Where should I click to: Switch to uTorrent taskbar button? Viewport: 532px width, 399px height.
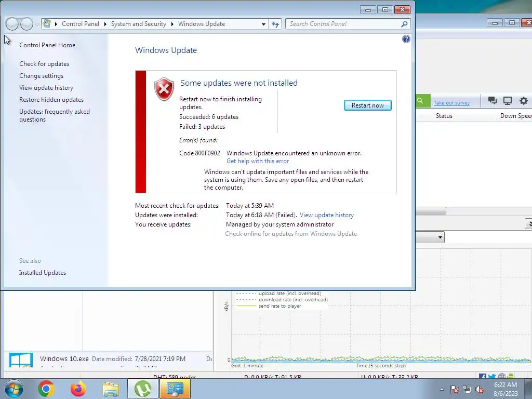[x=143, y=389]
